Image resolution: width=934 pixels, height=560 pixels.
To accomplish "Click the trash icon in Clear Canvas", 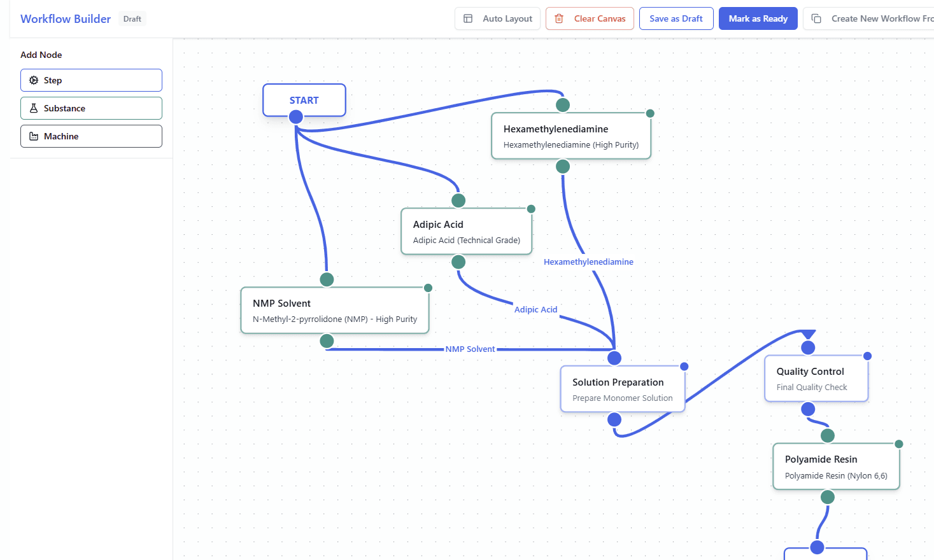I will pos(560,18).
